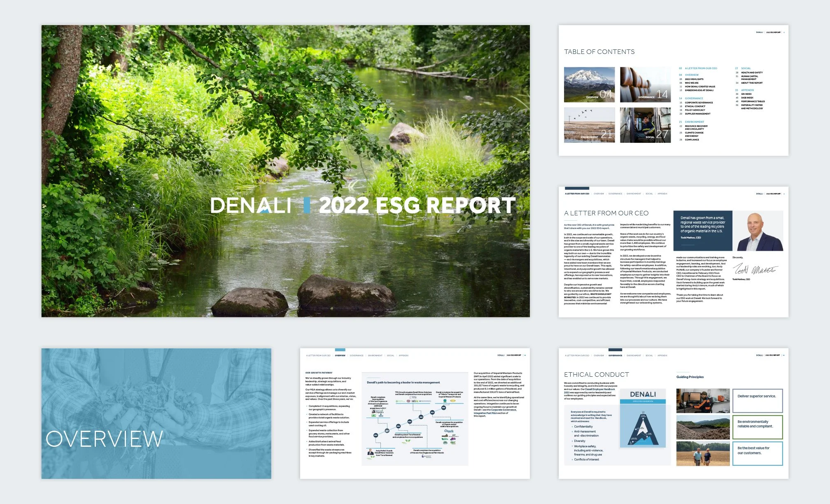Screen dimensions: 830x504
Task: Select Governance tab on Ethical Conduct page
Action: [615, 355]
